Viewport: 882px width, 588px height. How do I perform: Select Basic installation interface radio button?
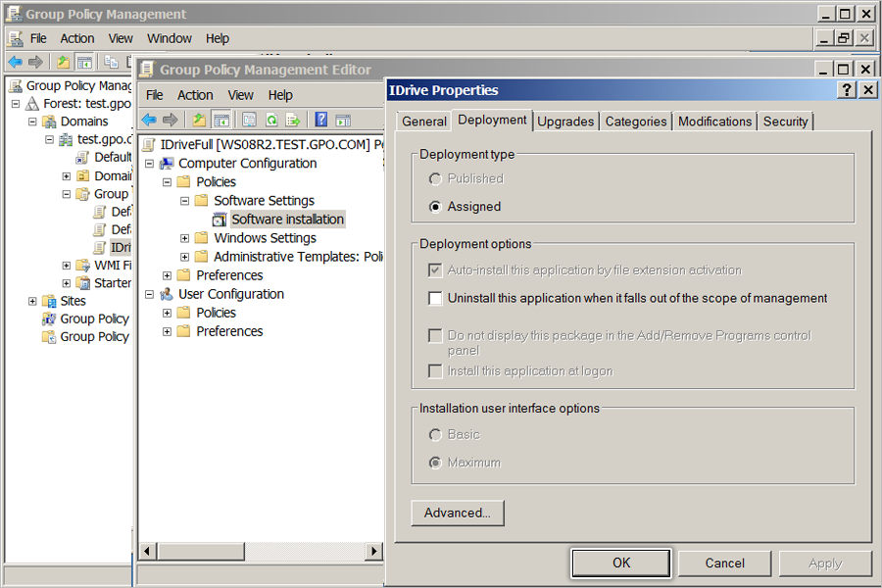(435, 435)
